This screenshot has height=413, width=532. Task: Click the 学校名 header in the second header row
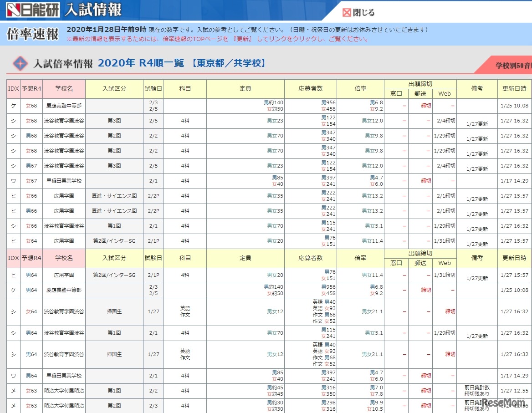64,258
